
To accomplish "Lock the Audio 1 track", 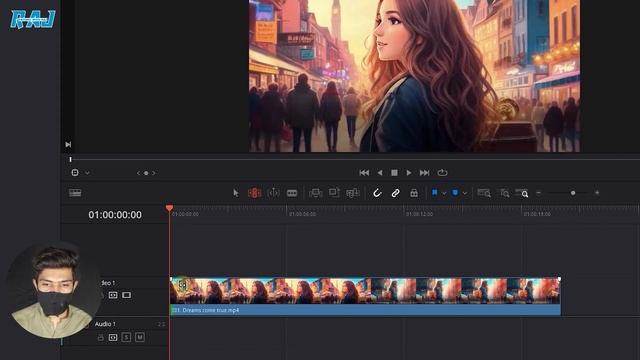I will (100, 338).
